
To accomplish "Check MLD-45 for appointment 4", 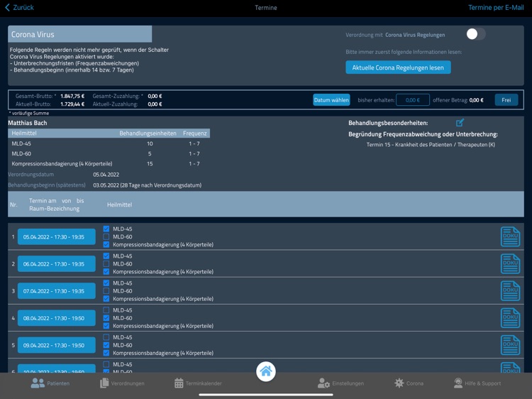I will click(x=106, y=310).
